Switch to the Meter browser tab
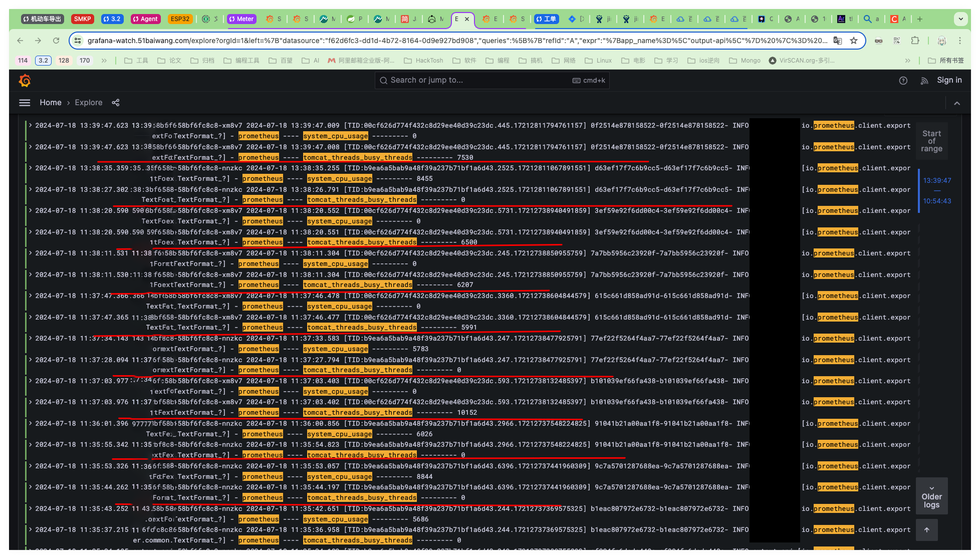Viewport: 980px width, 559px height. pyautogui.click(x=241, y=19)
